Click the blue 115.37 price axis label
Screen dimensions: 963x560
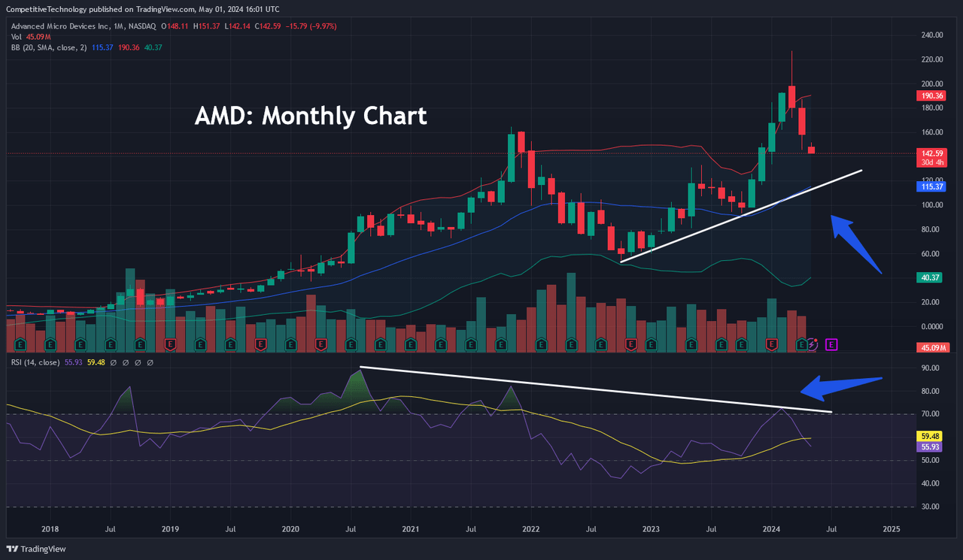[x=931, y=186]
